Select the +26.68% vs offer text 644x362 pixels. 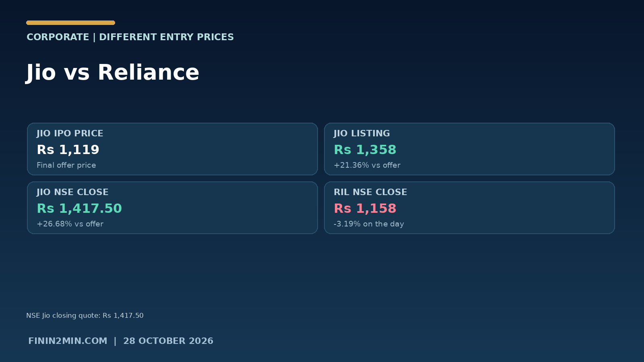(x=70, y=224)
